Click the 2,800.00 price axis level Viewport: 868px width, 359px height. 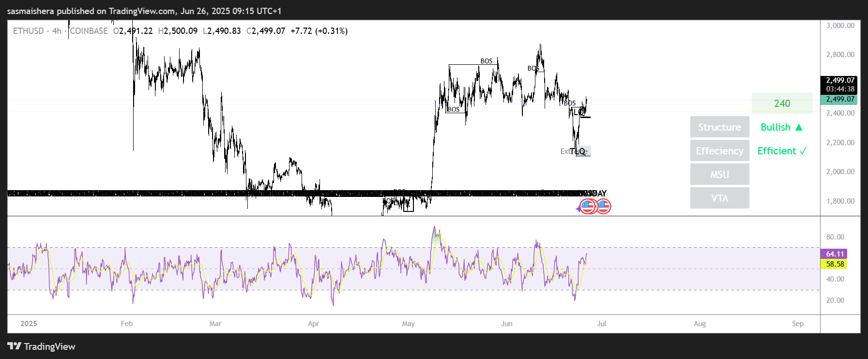click(x=840, y=55)
